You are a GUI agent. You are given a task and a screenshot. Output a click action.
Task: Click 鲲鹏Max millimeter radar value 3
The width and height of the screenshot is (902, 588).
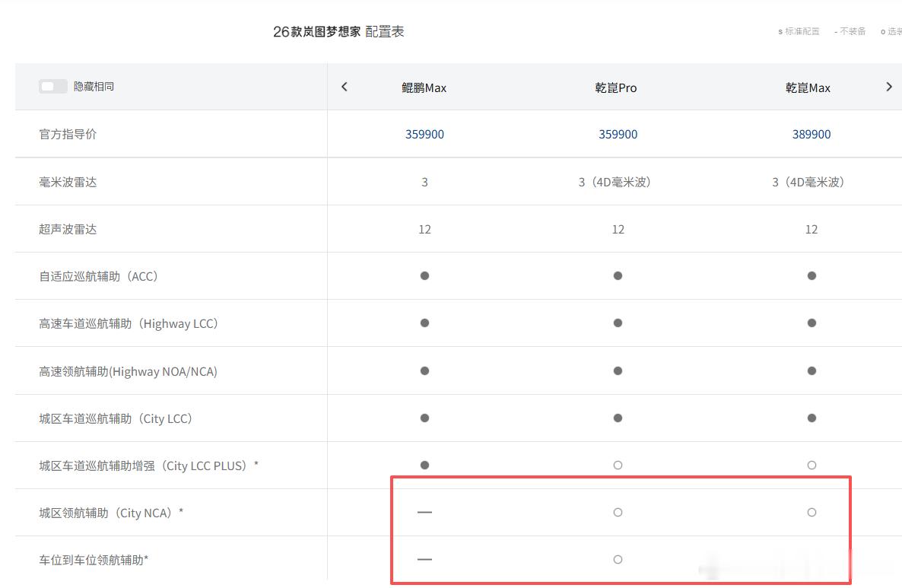pyautogui.click(x=424, y=183)
